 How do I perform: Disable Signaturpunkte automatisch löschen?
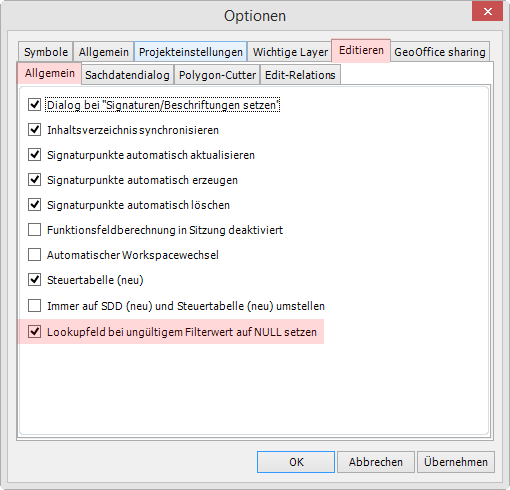(x=35, y=205)
